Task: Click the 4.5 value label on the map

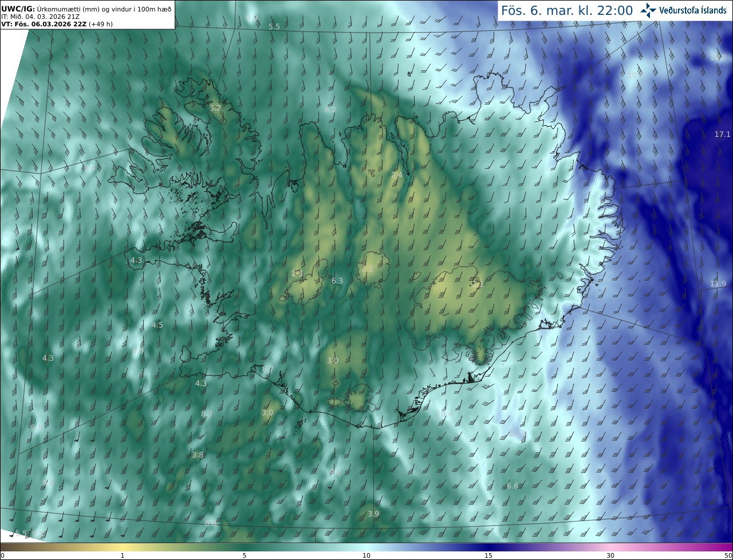Action: pos(157,325)
